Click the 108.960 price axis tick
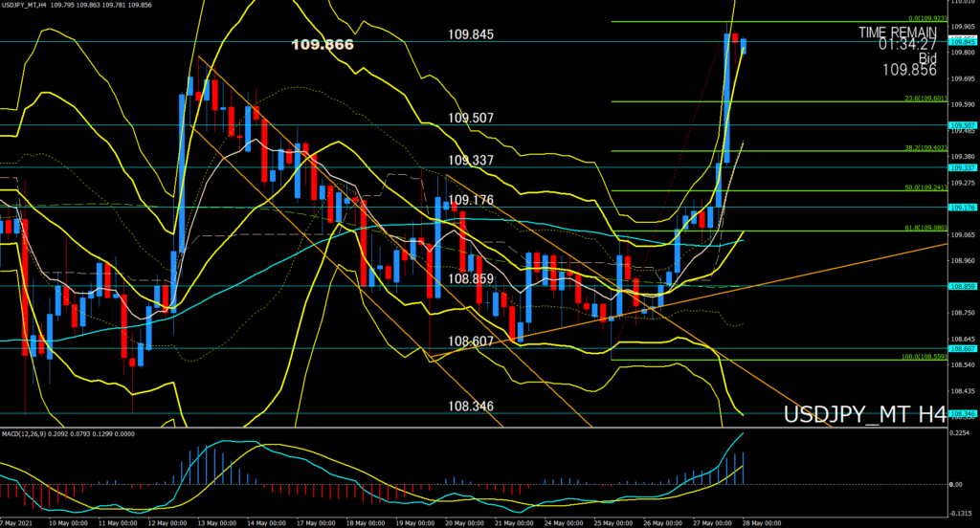The image size is (980, 528). click(x=963, y=260)
